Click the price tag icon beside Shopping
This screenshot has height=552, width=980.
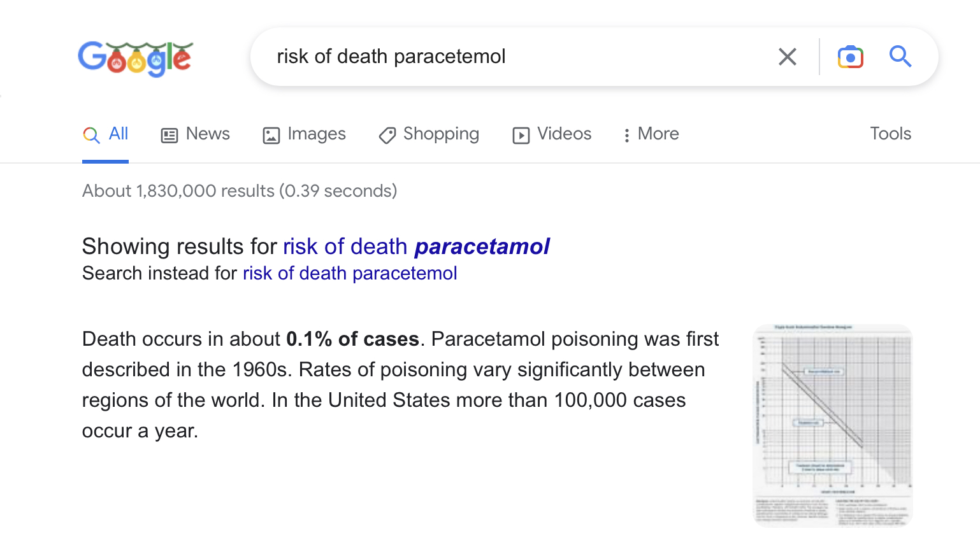(387, 135)
